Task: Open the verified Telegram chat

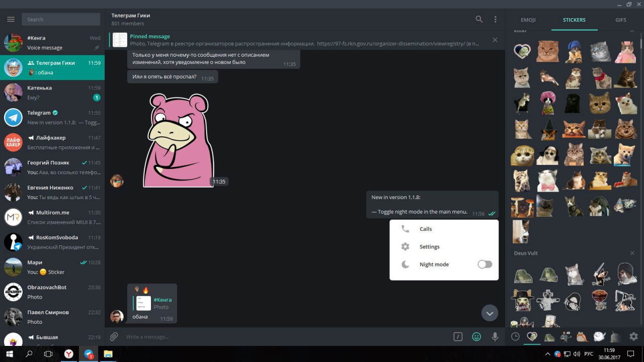Action: click(52, 118)
